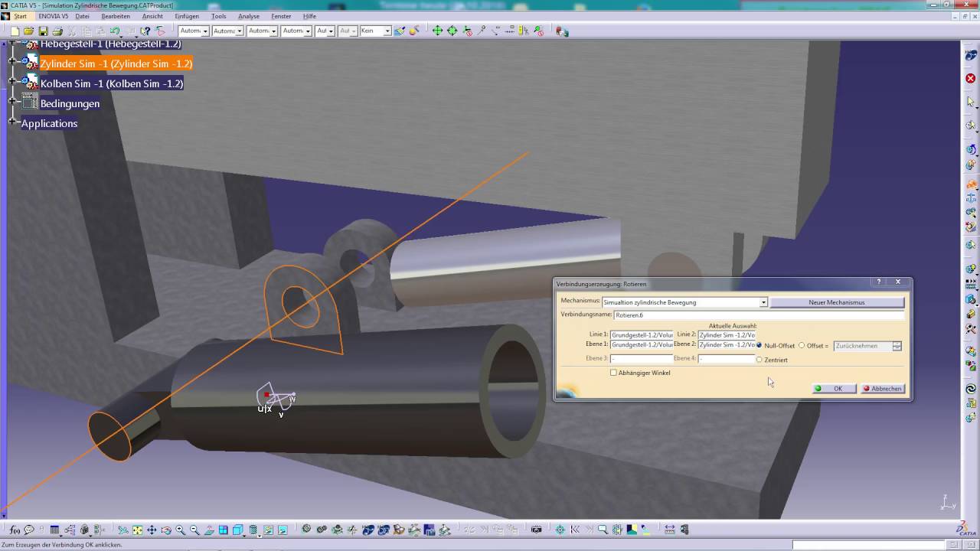Click the New document icon
This screenshot has height=551, width=980.
click(15, 31)
